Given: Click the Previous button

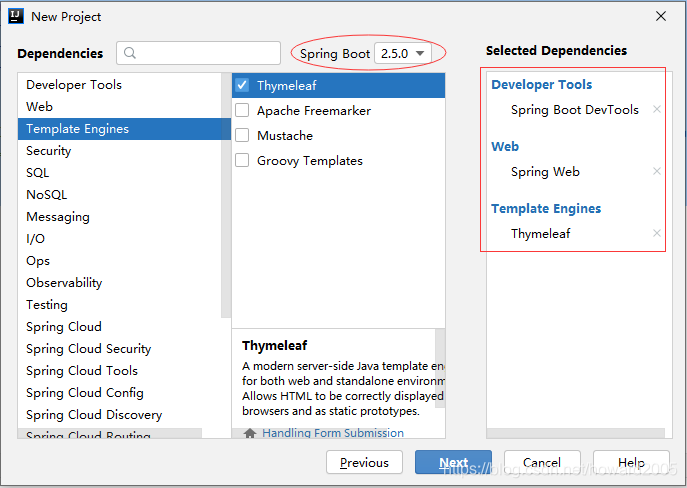Looking at the screenshot, I should [x=364, y=462].
